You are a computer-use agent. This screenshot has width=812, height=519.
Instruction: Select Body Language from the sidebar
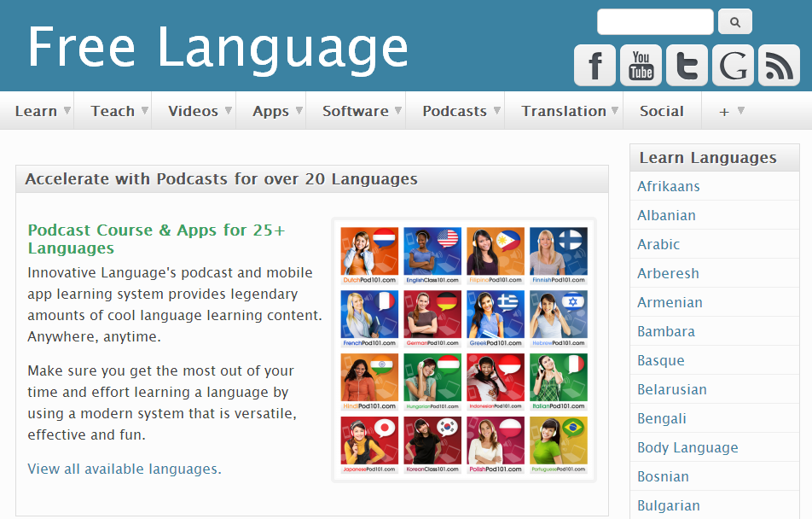687,447
